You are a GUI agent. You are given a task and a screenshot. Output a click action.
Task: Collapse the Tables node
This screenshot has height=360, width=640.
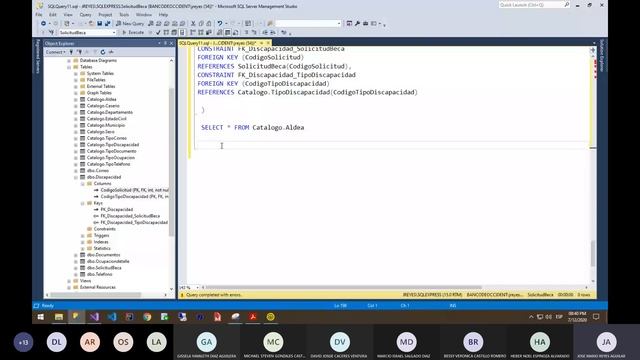69,67
